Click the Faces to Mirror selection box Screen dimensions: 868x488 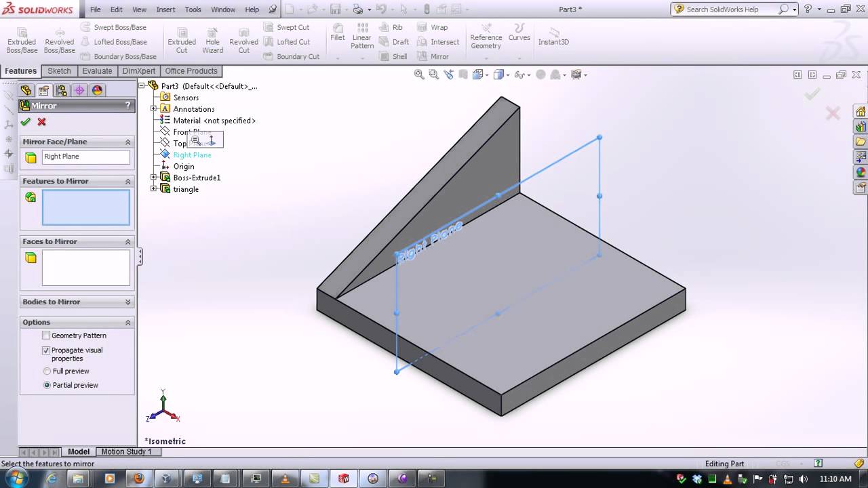pos(86,268)
